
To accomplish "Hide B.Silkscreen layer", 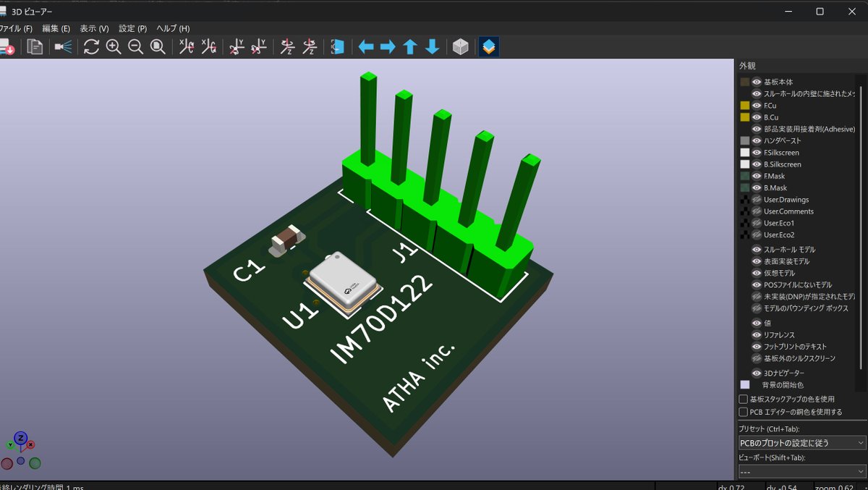I will pyautogui.click(x=757, y=164).
